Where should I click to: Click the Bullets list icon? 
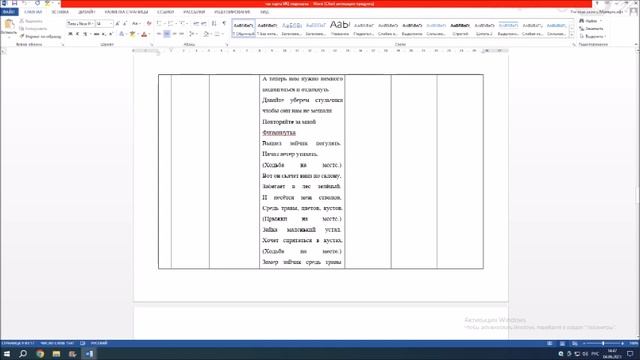click(x=160, y=24)
